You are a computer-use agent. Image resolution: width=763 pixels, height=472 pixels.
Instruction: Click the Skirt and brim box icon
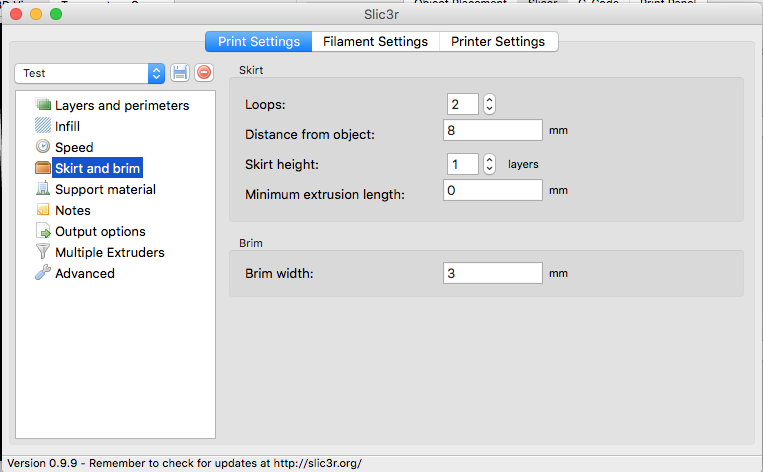coord(43,168)
